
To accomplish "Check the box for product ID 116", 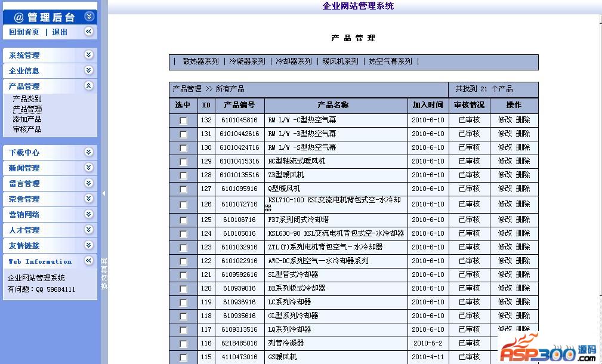I will [184, 344].
